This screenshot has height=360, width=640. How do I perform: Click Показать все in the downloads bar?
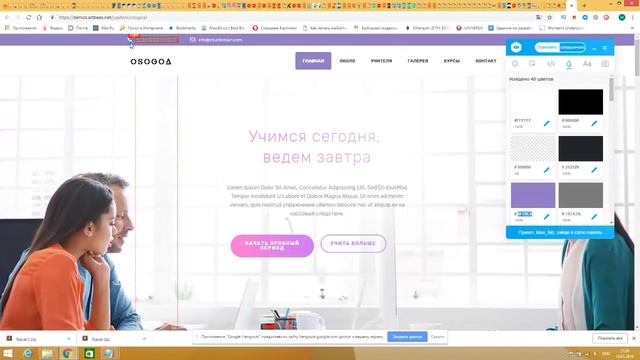[x=610, y=338]
